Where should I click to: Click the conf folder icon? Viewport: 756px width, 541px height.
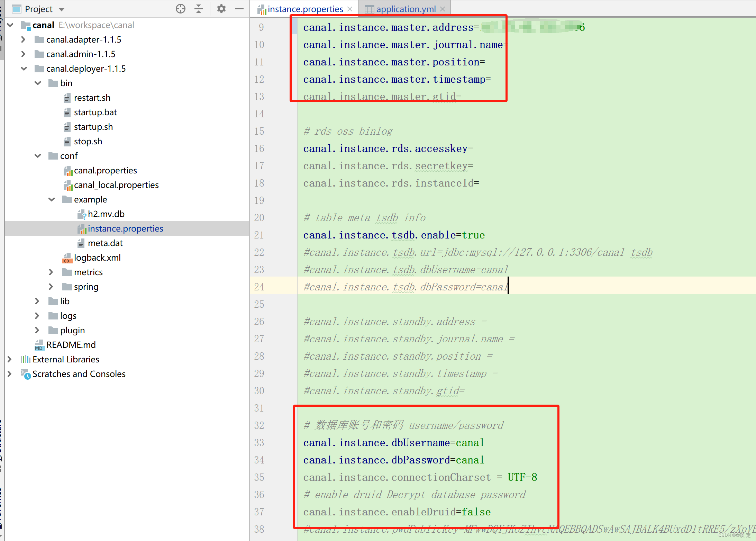(x=53, y=156)
